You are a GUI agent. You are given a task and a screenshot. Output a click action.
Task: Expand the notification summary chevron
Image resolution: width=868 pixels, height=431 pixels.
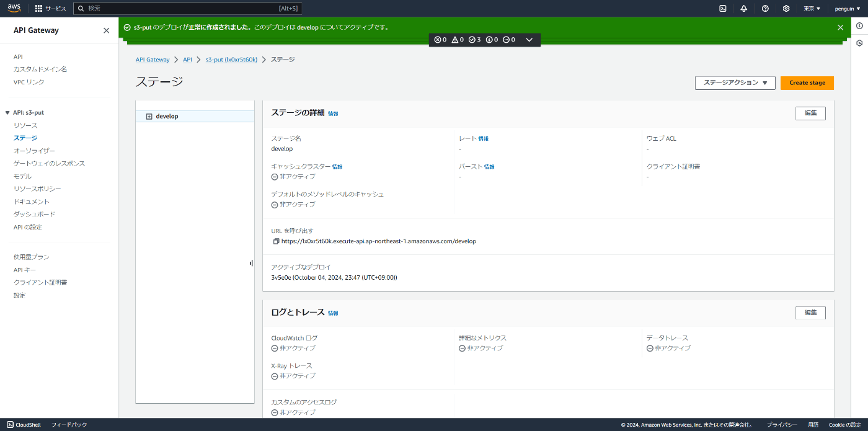pyautogui.click(x=529, y=40)
